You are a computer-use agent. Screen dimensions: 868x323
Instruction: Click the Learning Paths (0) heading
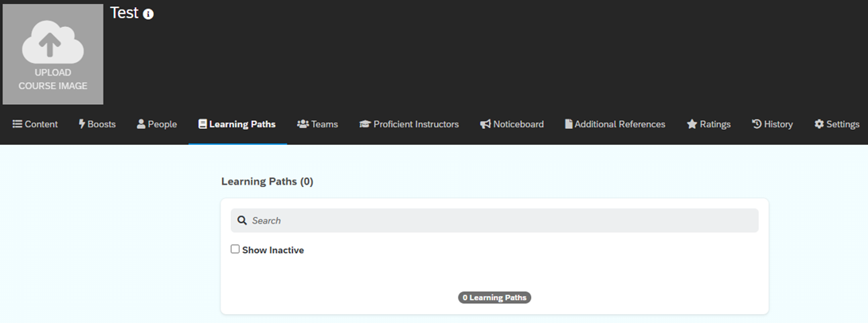click(x=268, y=181)
